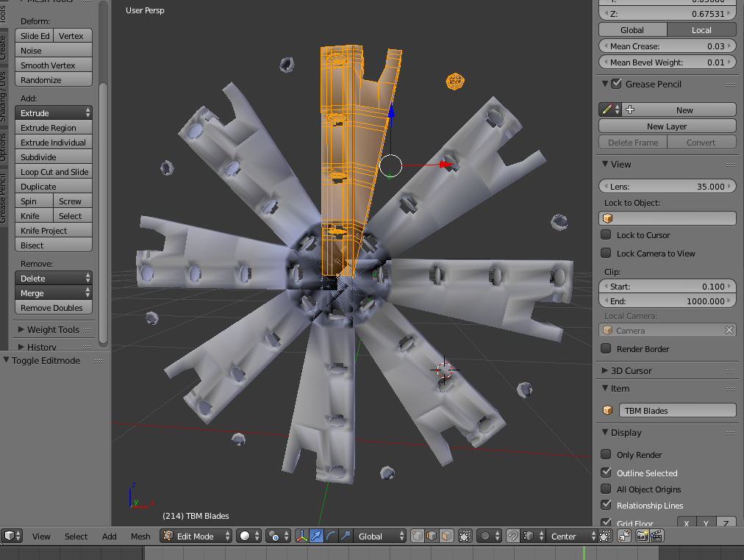Click the TBM Blades item name field
This screenshot has width=744, height=560.
678,410
